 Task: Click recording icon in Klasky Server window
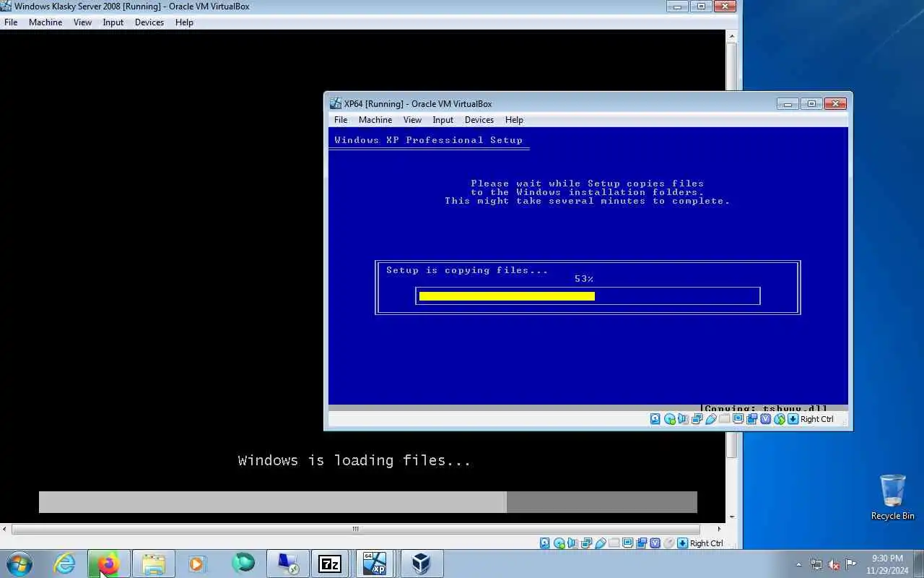642,543
